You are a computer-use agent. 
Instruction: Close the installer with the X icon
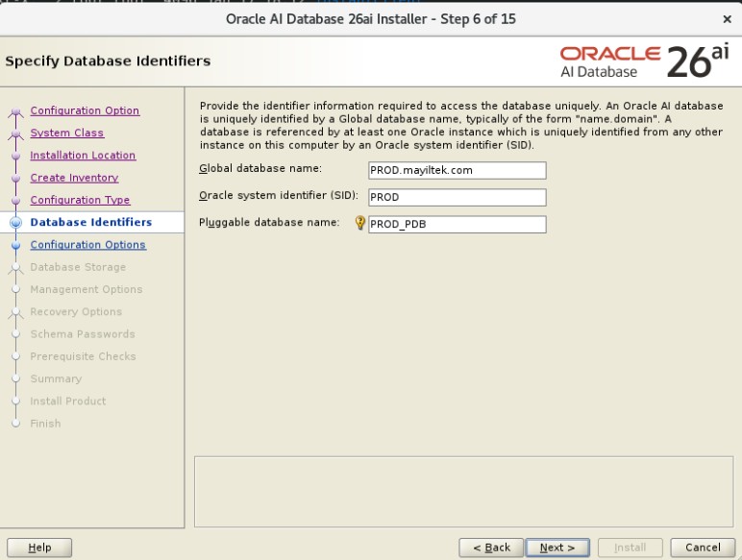(x=727, y=19)
